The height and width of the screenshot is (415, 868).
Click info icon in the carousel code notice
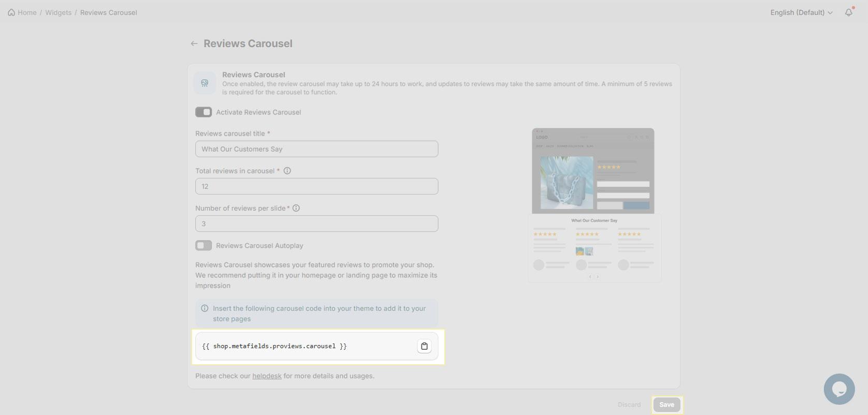(205, 308)
